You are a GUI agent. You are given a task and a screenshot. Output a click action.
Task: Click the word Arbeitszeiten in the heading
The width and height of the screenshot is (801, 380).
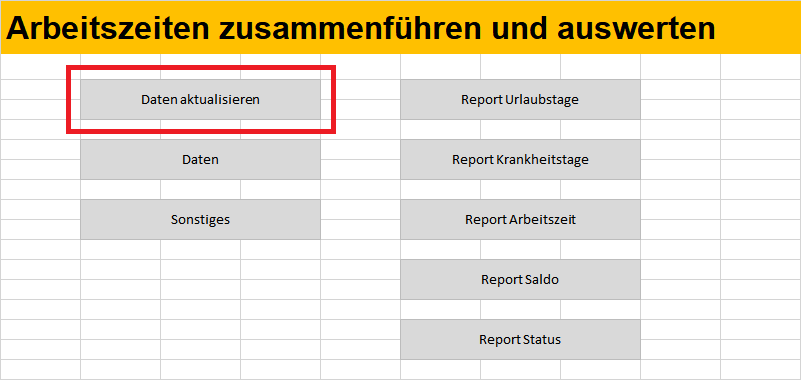click(108, 29)
